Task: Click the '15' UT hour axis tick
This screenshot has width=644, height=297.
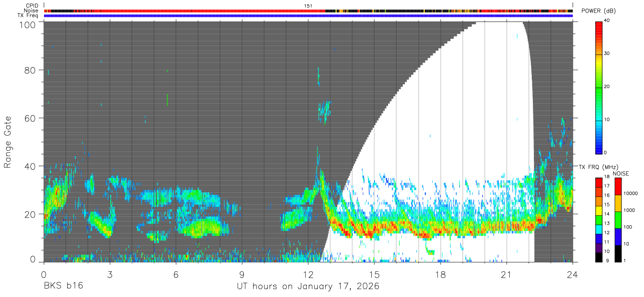Action: [x=374, y=274]
